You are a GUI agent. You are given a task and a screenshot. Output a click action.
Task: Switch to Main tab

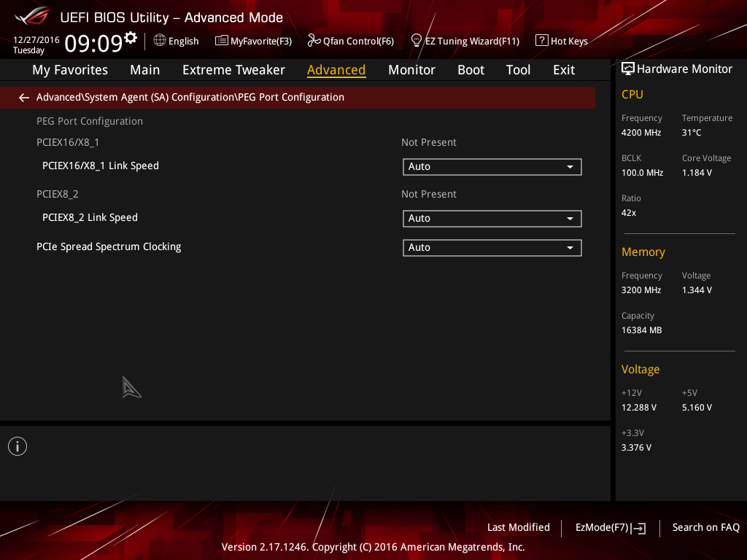[x=145, y=70]
